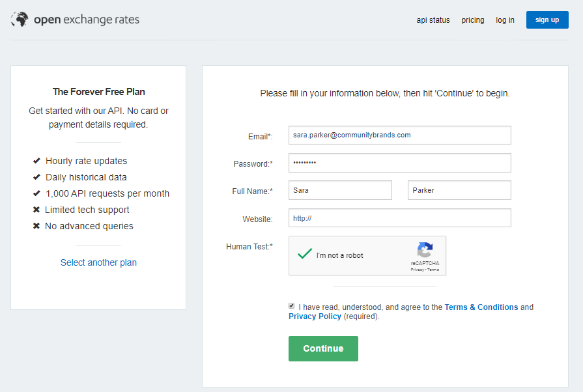Toggle the Terms & Conditions agreement checkbox
The image size is (583, 392).
click(291, 306)
